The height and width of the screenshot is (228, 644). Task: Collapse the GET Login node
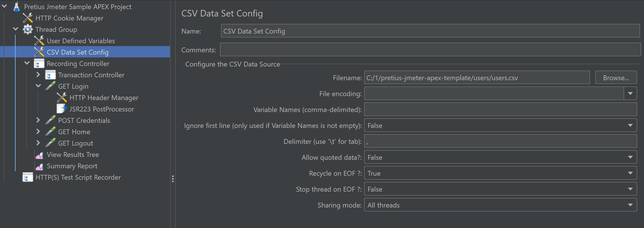38,86
